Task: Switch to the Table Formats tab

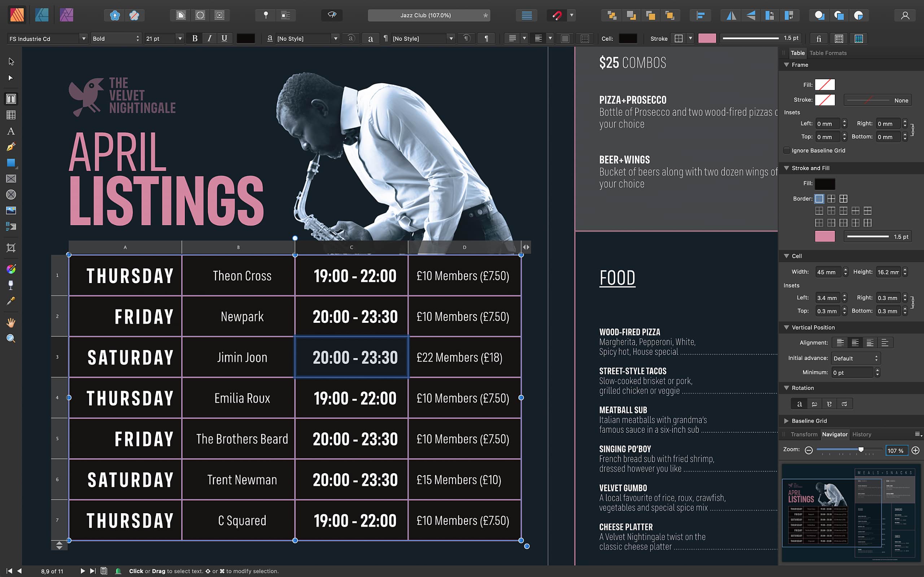Action: pyautogui.click(x=828, y=53)
